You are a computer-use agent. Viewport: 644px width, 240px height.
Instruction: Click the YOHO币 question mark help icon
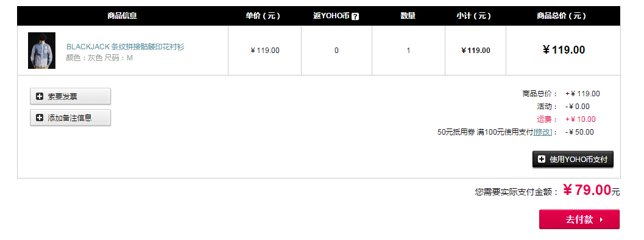[355, 16]
